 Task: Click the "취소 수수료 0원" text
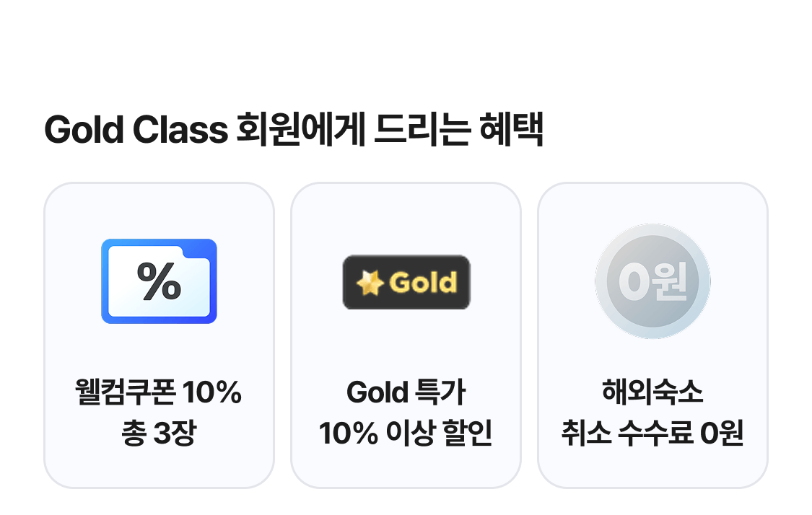[x=652, y=435]
